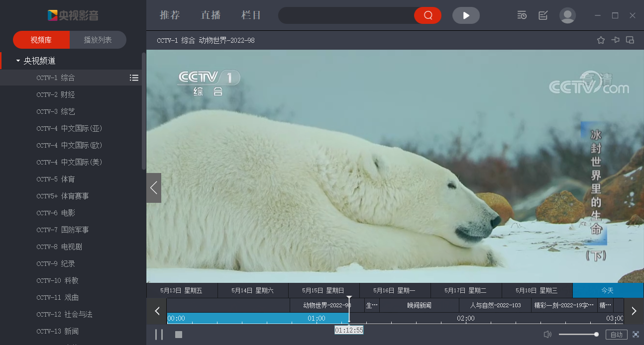
Task: Click into the search input field
Action: pos(346,15)
